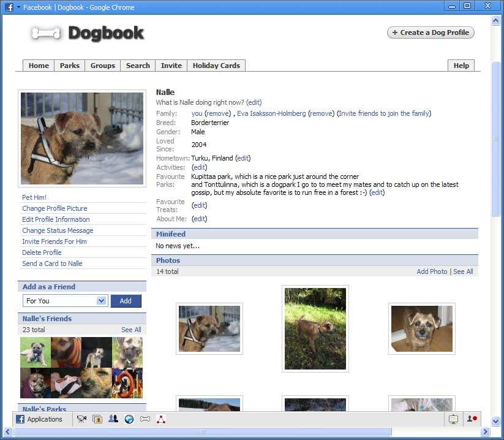Open the snow dog photo thumbnail in Photos
This screenshot has width=504, height=440.
(209, 328)
